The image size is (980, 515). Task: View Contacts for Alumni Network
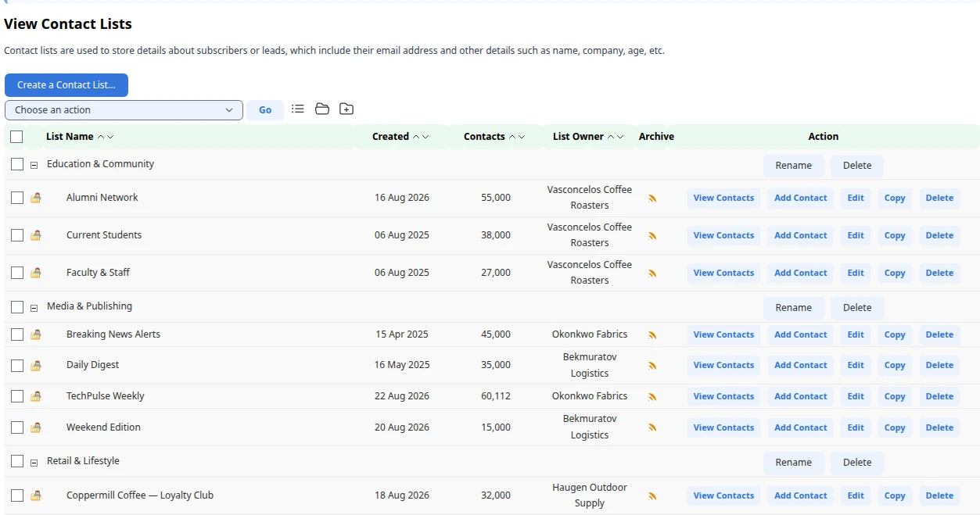[x=723, y=198]
